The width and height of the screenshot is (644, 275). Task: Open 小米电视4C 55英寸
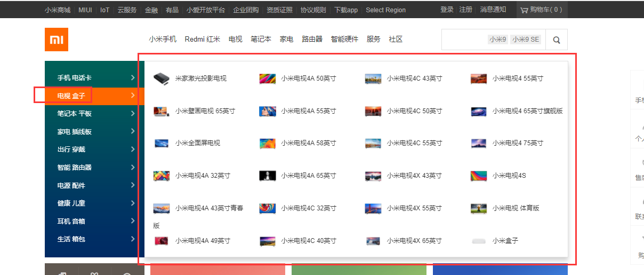[415, 143]
